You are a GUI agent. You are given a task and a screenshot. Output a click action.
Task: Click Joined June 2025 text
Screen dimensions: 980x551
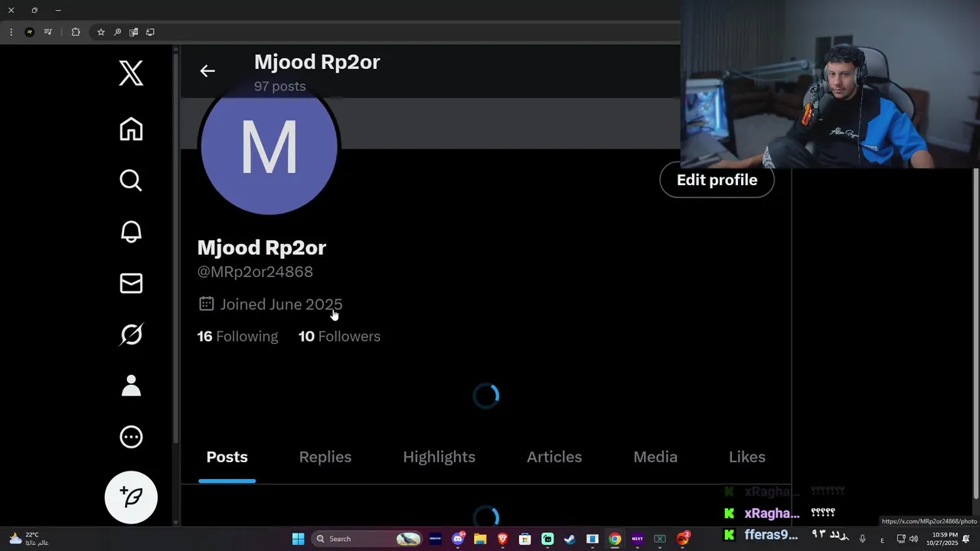[x=281, y=305]
